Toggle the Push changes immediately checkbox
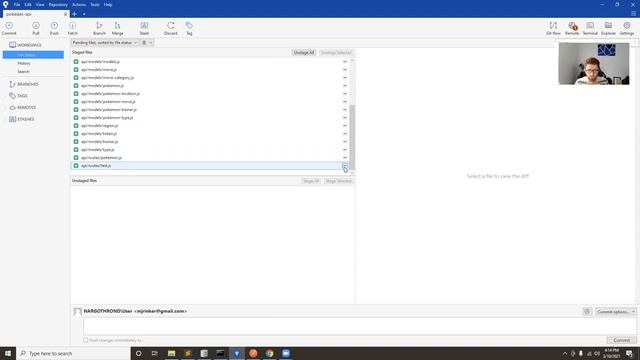 tap(86, 340)
